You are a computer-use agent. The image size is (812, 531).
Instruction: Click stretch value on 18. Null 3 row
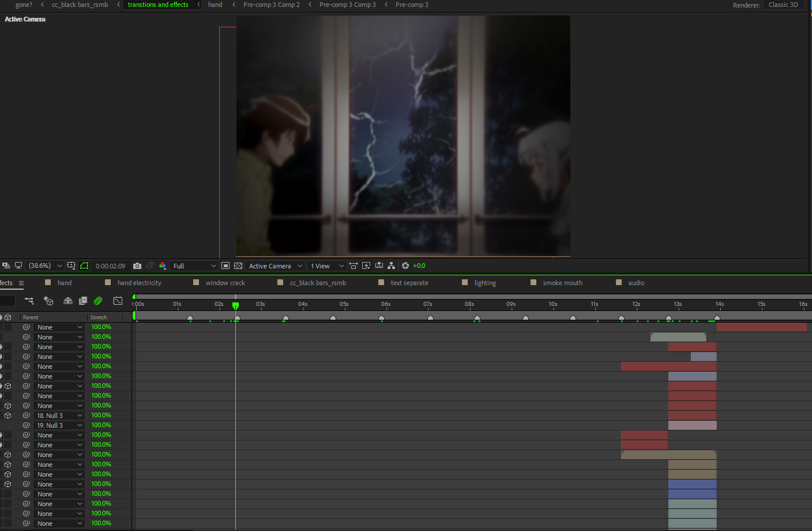point(101,416)
